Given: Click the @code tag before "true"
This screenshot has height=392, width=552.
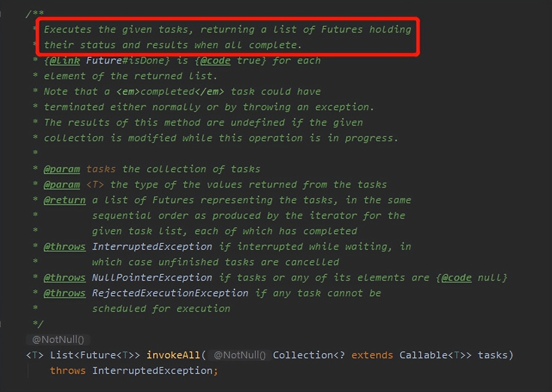Looking at the screenshot, I should (215, 61).
